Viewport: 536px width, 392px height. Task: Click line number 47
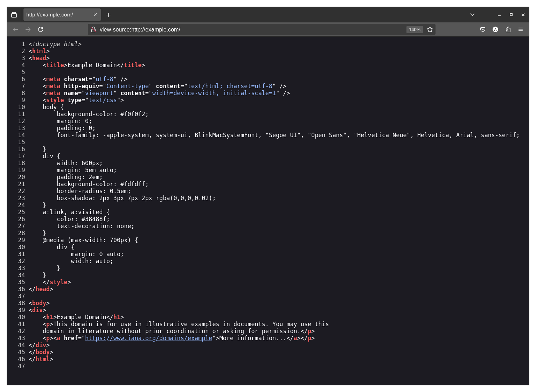(x=21, y=366)
